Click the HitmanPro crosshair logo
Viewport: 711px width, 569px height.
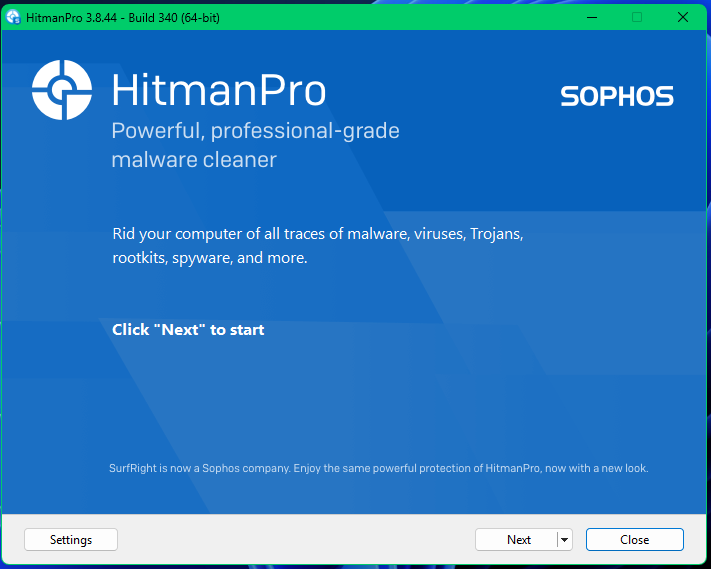point(62,90)
